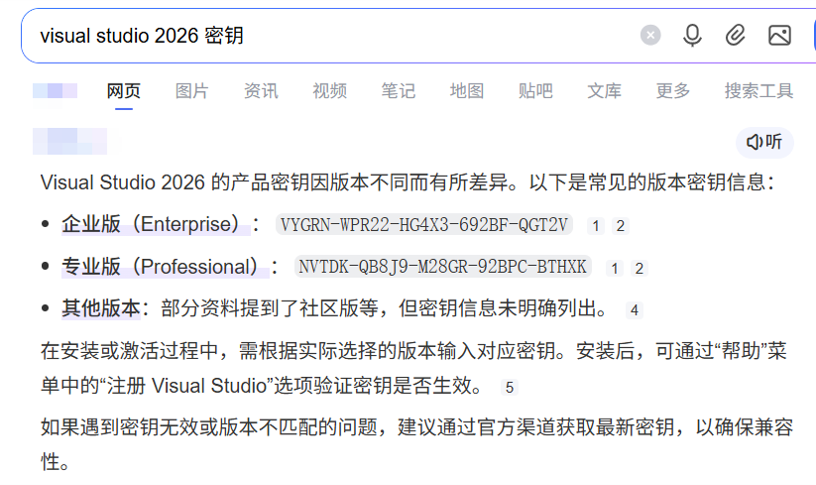Switch to the 图片 tab

tap(192, 91)
